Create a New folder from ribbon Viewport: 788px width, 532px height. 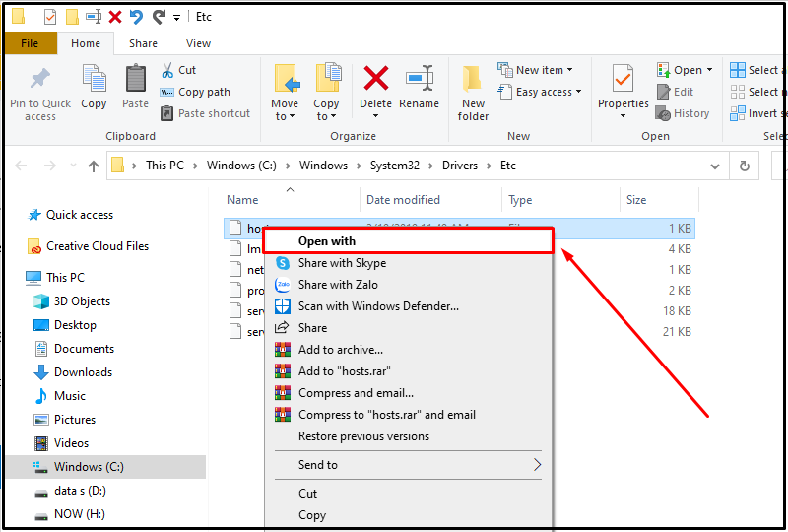coord(473,94)
